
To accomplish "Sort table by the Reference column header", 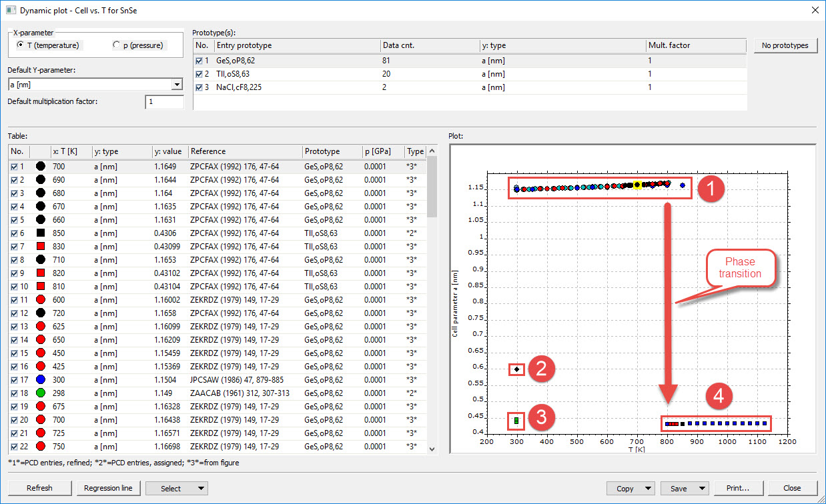I will (244, 151).
